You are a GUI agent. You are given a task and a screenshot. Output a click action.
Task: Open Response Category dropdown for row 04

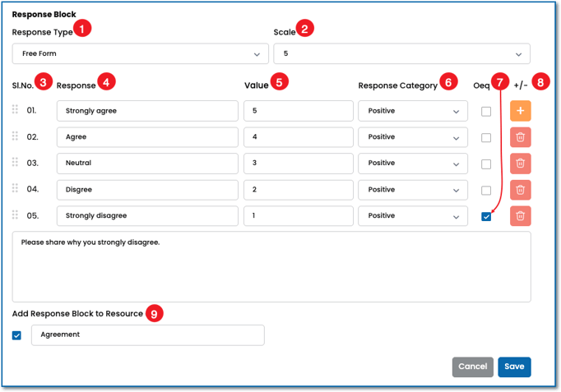[413, 190]
